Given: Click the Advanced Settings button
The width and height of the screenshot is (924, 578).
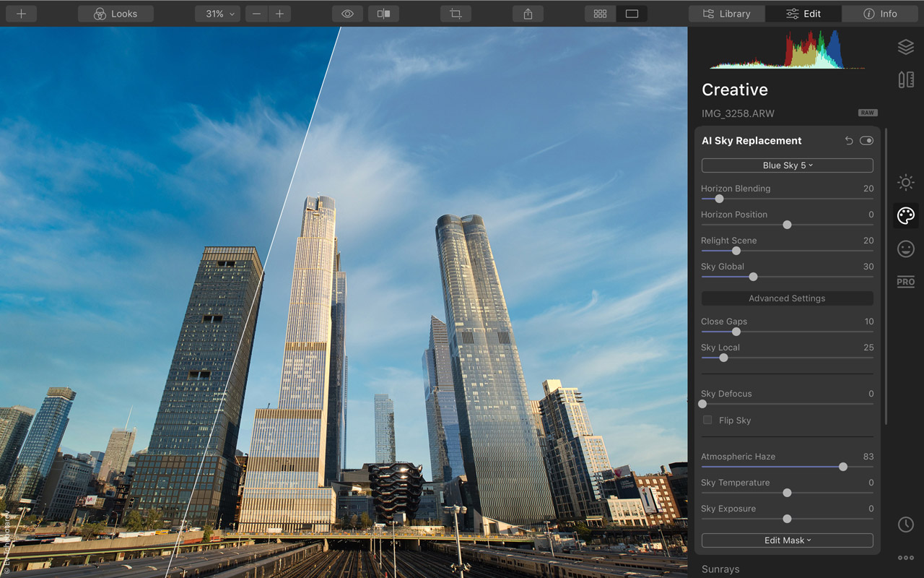Looking at the screenshot, I should tap(787, 298).
